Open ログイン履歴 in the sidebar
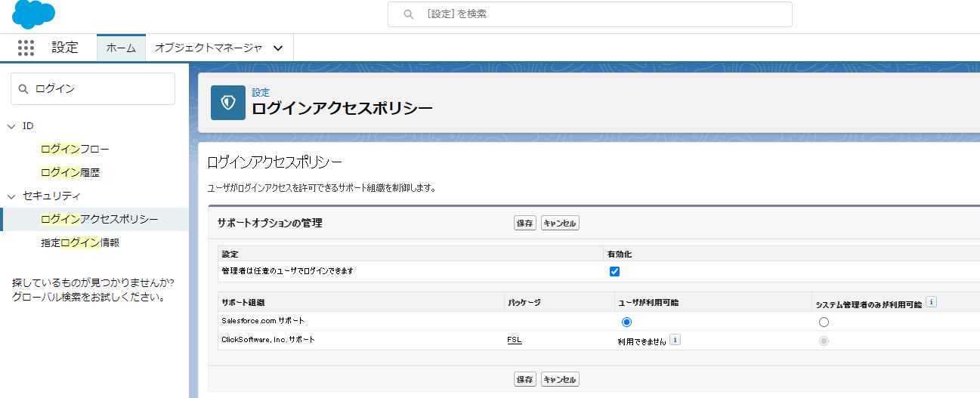The width and height of the screenshot is (980, 398). tap(70, 172)
